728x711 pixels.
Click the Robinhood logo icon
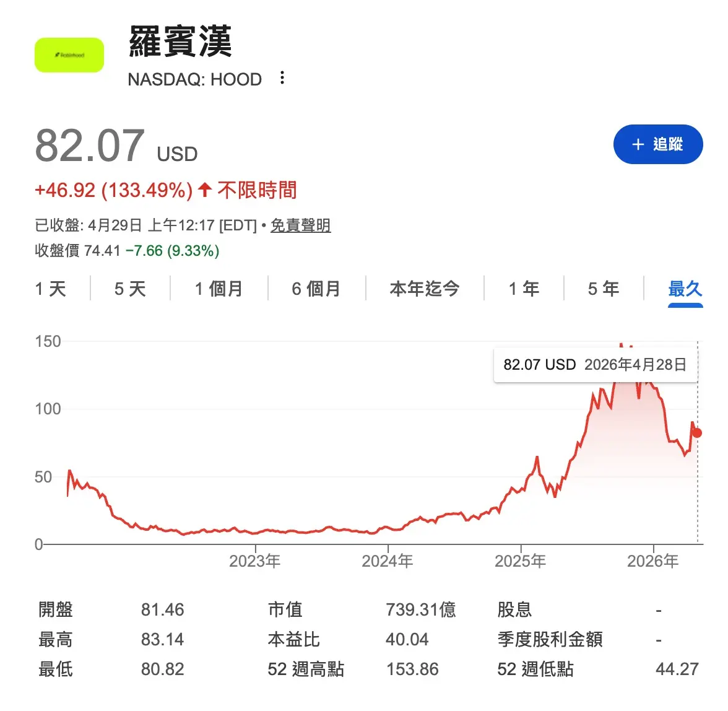69,55
